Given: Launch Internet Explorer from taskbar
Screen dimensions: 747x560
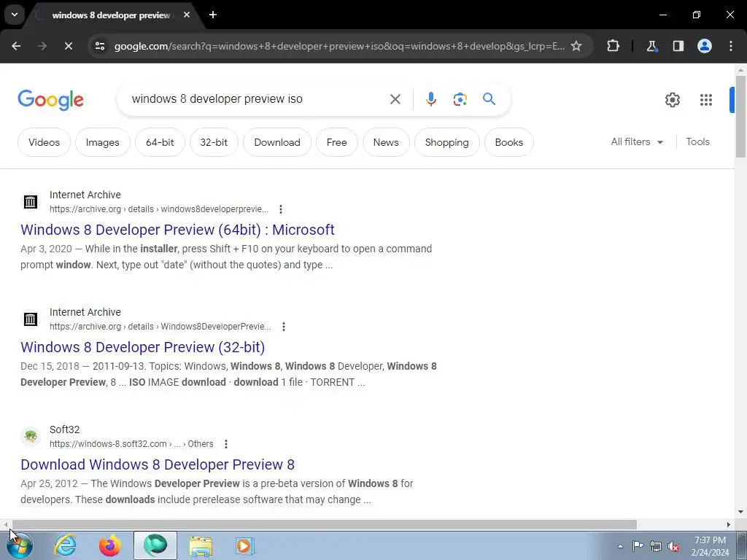Looking at the screenshot, I should click(65, 545).
